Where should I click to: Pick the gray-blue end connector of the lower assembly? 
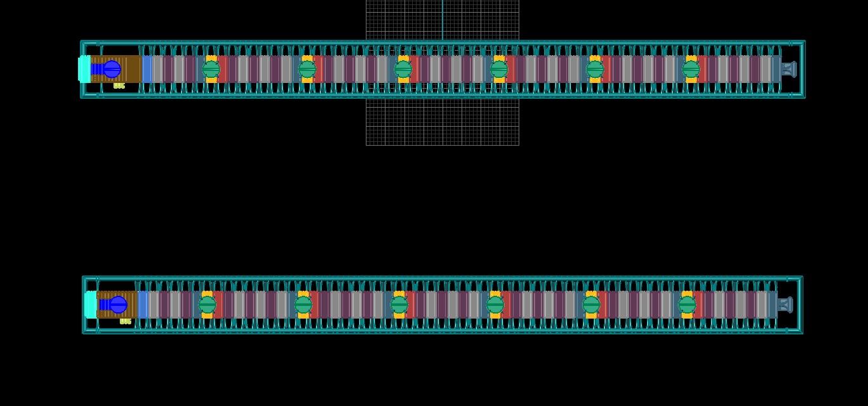click(785, 305)
